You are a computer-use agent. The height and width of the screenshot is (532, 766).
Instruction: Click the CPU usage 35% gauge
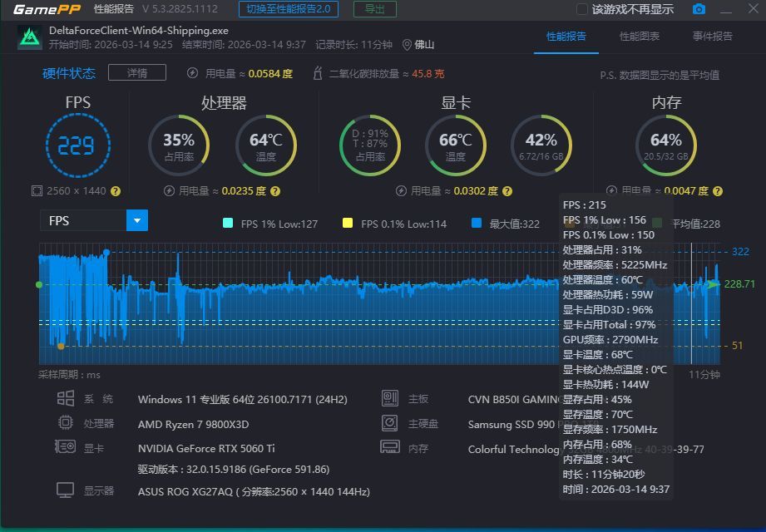click(x=179, y=145)
